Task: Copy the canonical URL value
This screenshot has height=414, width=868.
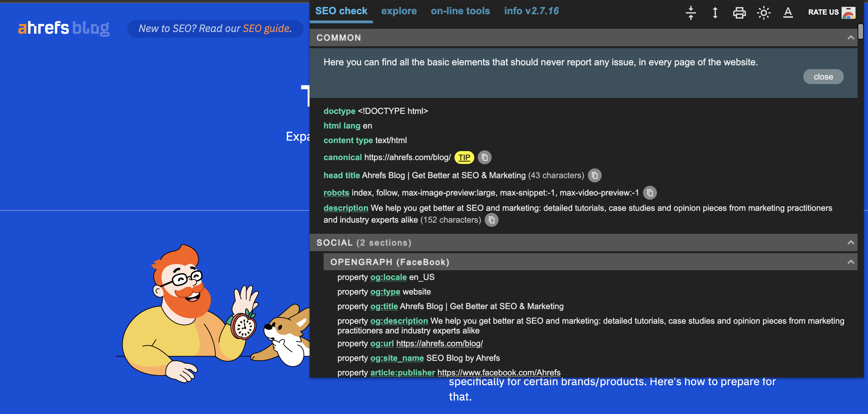Action: 484,158
